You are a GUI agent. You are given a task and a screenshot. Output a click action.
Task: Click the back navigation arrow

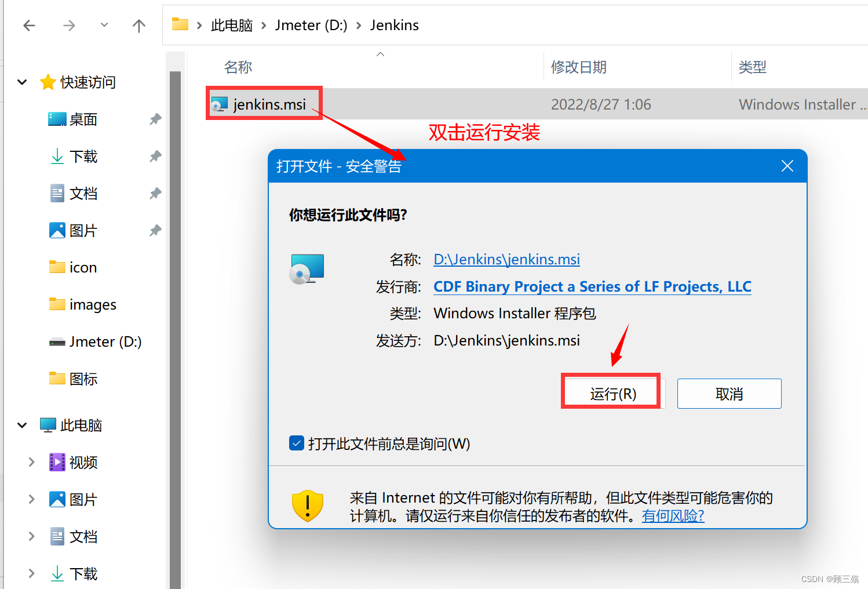click(x=29, y=25)
